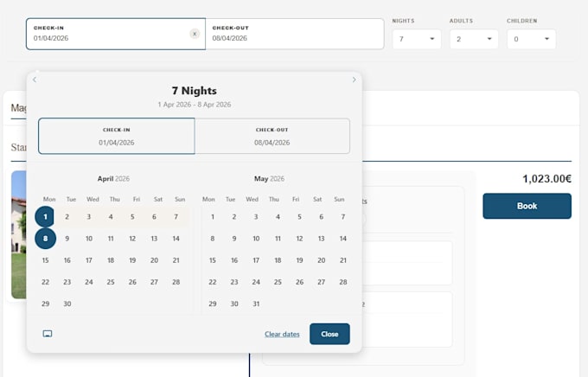This screenshot has height=377, width=588.
Task: Select May 31 in calendar
Action: pyautogui.click(x=256, y=304)
